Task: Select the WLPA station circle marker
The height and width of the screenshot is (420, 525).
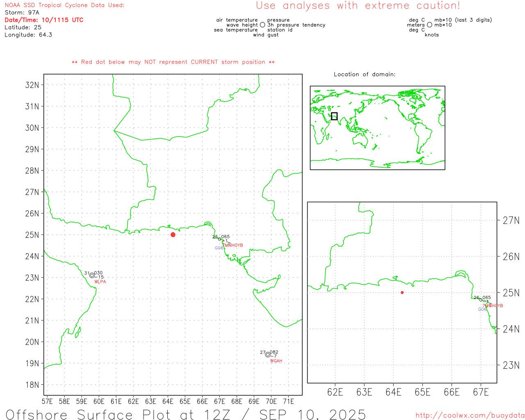Action: pyautogui.click(x=92, y=275)
